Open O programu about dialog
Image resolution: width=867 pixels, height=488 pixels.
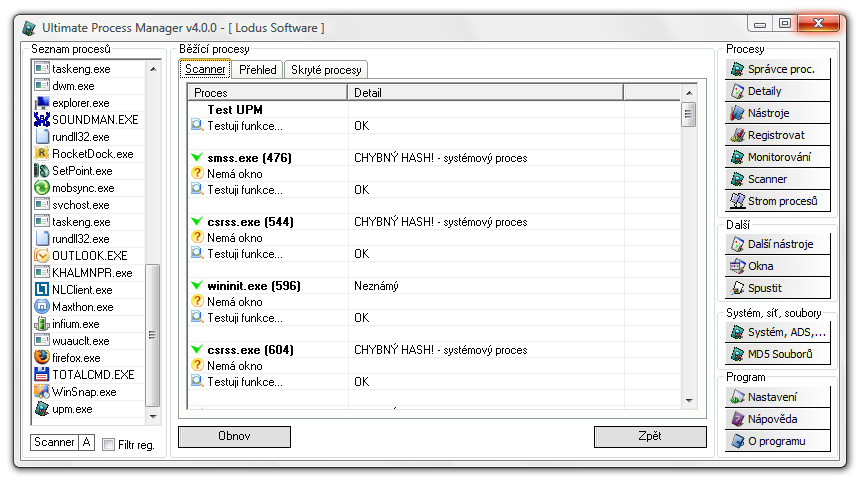click(777, 442)
